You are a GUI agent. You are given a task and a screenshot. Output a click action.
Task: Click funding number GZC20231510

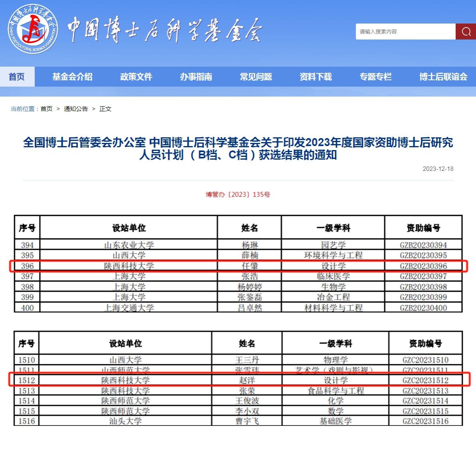425,360
